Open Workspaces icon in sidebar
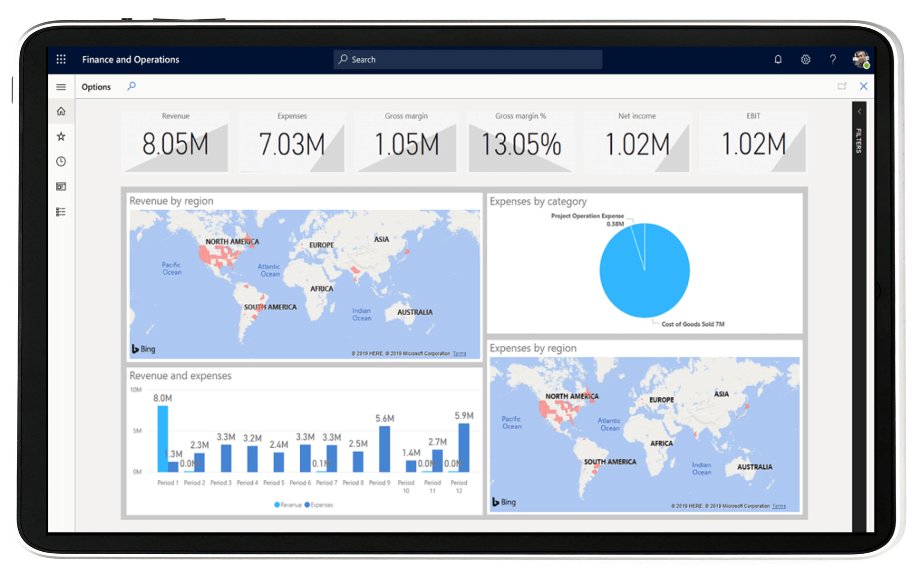The height and width of the screenshot is (576, 924). (x=61, y=187)
